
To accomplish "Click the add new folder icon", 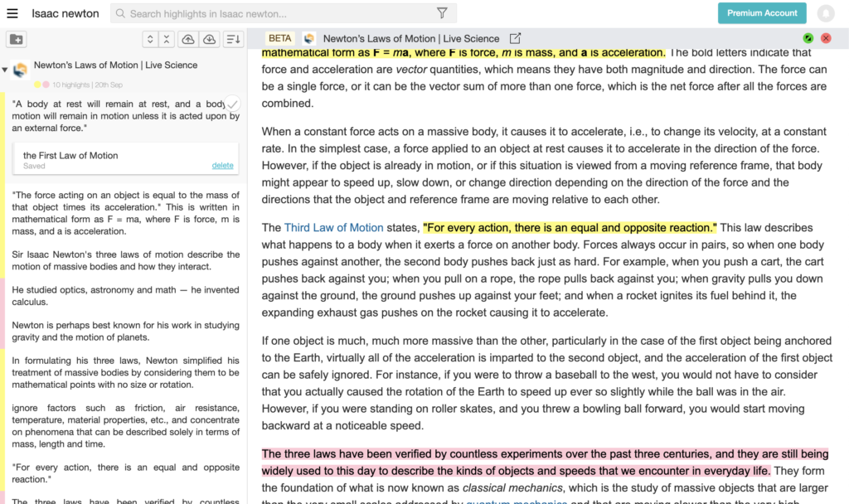I will point(16,39).
